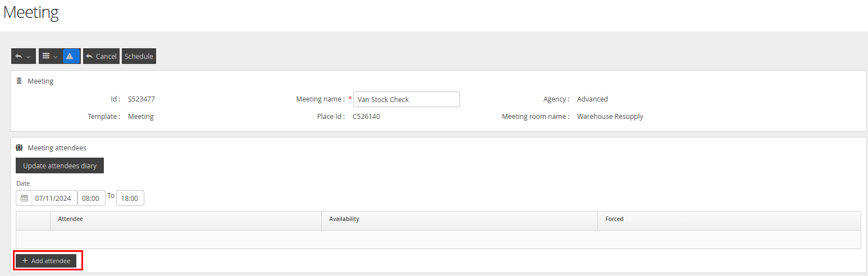868x276 pixels.
Task: Click the Meeting section building icon
Action: pyautogui.click(x=19, y=81)
